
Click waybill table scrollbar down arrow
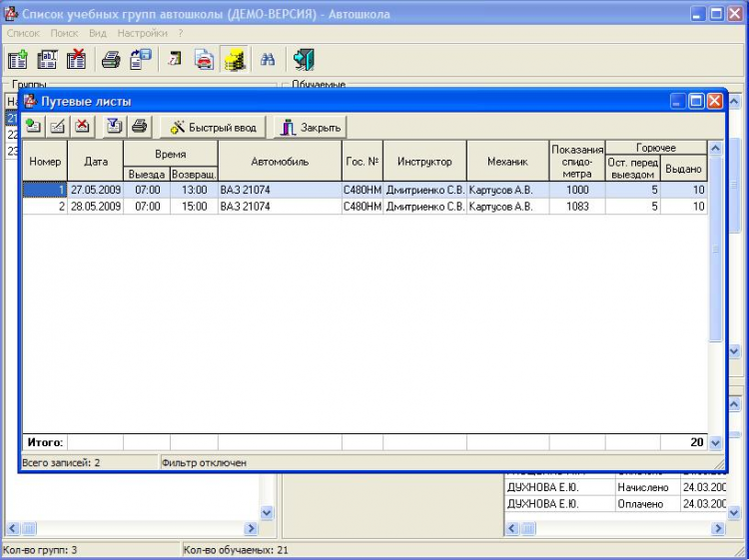715,442
